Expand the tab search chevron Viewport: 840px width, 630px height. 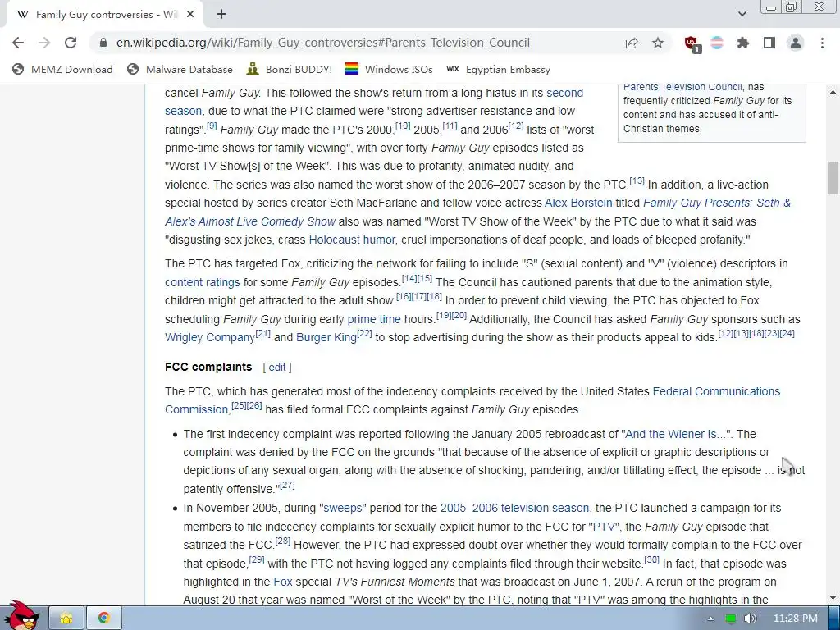[x=742, y=14]
